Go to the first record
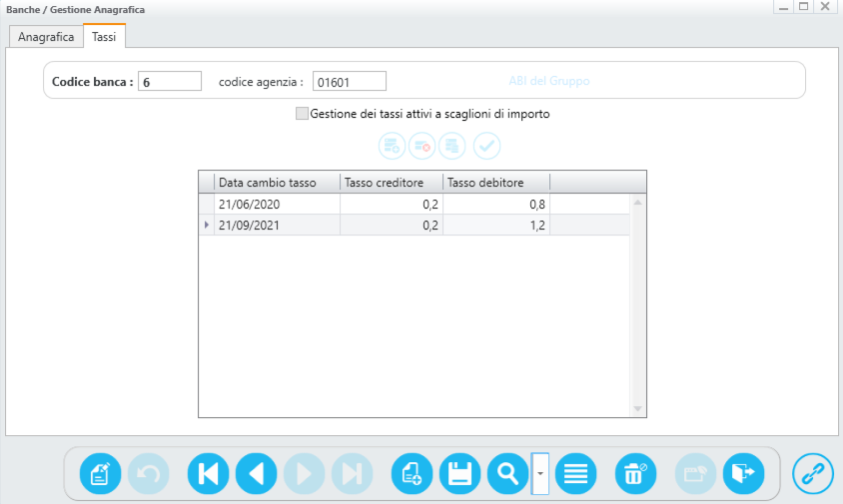 coord(208,473)
